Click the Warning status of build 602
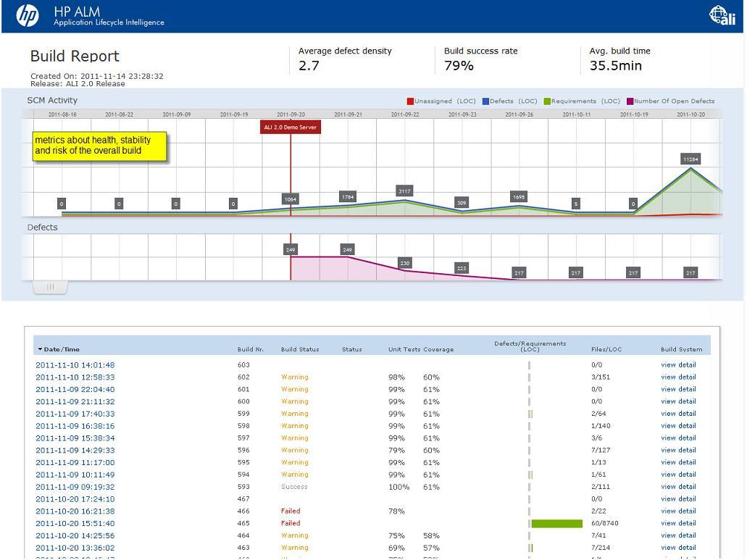This screenshot has width=747, height=560. tap(295, 377)
